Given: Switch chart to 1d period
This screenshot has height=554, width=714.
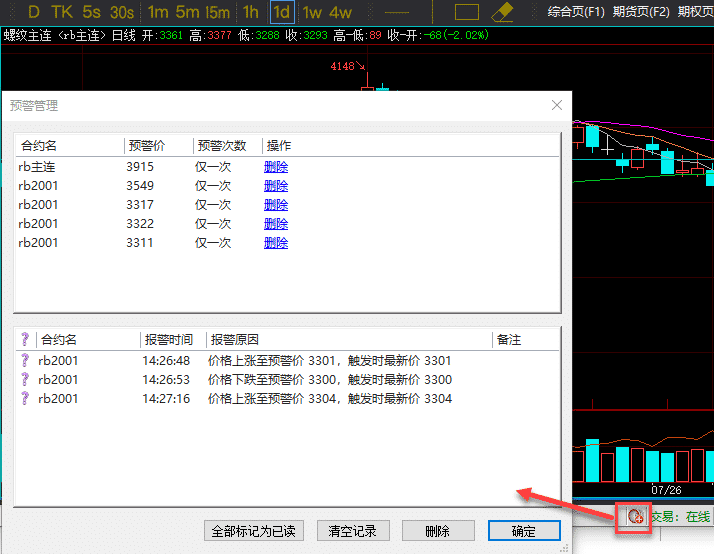Looking at the screenshot, I should click(282, 12).
